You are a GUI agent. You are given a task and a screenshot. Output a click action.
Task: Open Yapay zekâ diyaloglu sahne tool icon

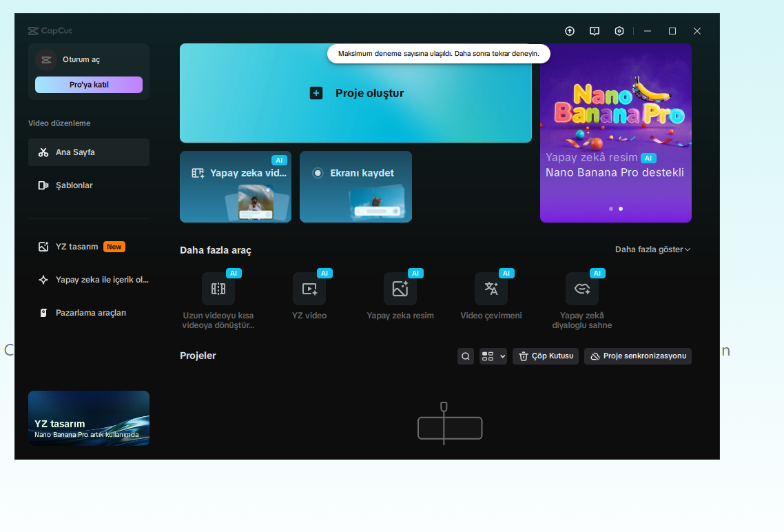pyautogui.click(x=582, y=289)
